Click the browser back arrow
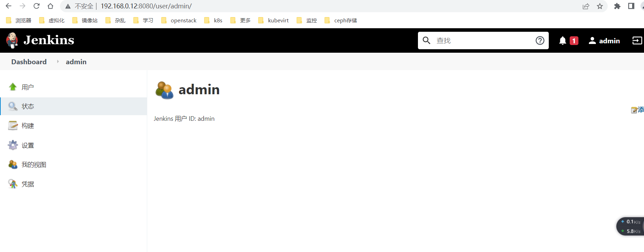 tap(9, 6)
